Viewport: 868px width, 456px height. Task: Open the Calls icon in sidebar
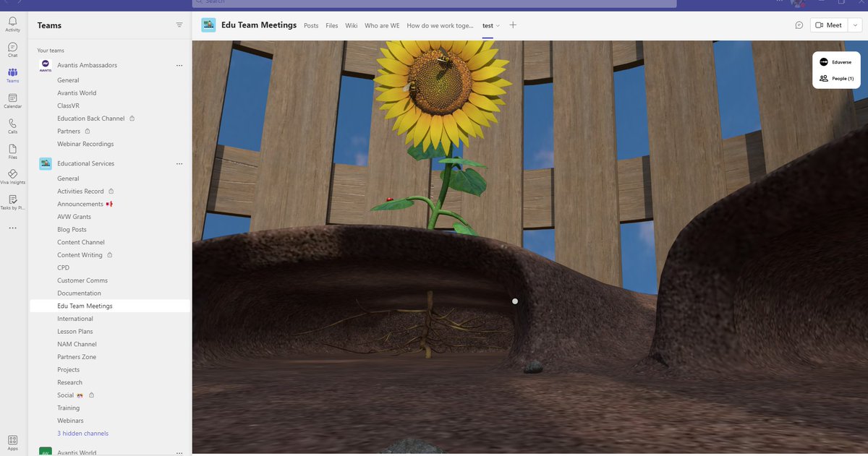12,126
